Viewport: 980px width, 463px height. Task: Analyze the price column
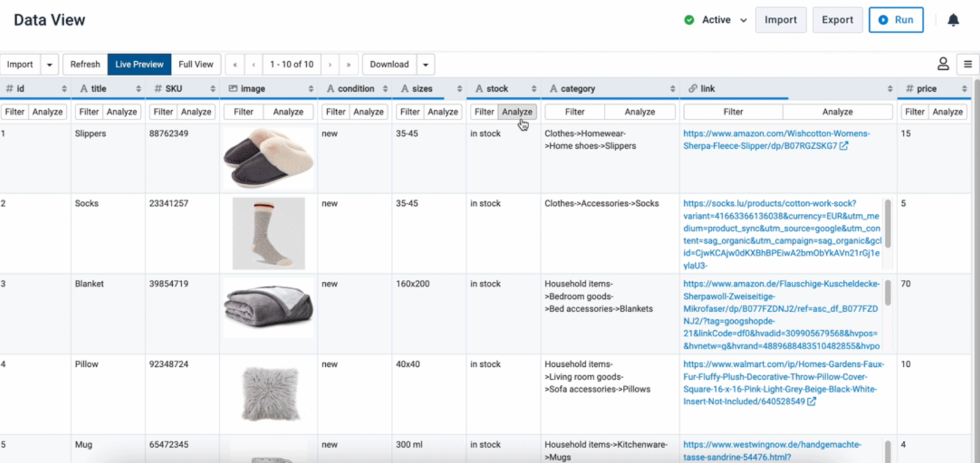948,112
